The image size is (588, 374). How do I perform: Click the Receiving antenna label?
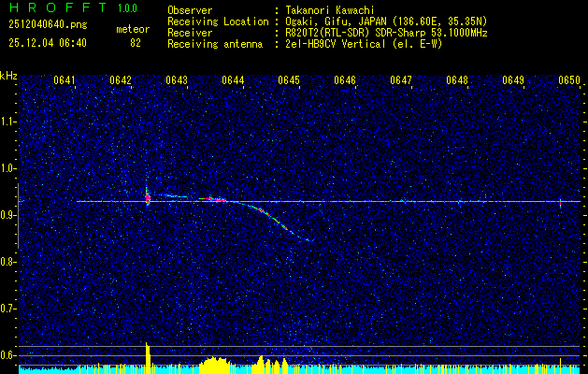(215, 44)
